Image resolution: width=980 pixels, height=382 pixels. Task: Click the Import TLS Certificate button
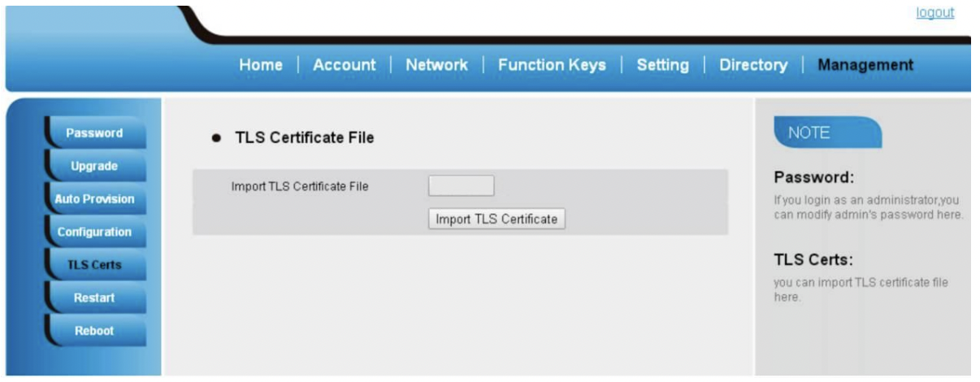pyautogui.click(x=497, y=219)
